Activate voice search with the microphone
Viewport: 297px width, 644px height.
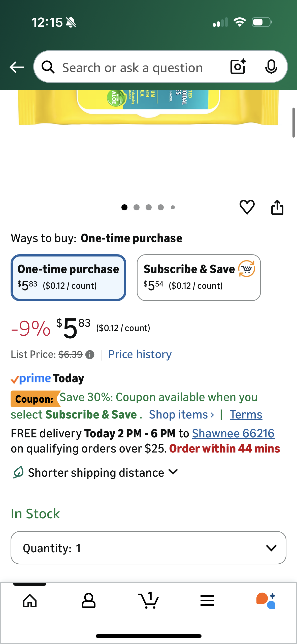(x=271, y=67)
